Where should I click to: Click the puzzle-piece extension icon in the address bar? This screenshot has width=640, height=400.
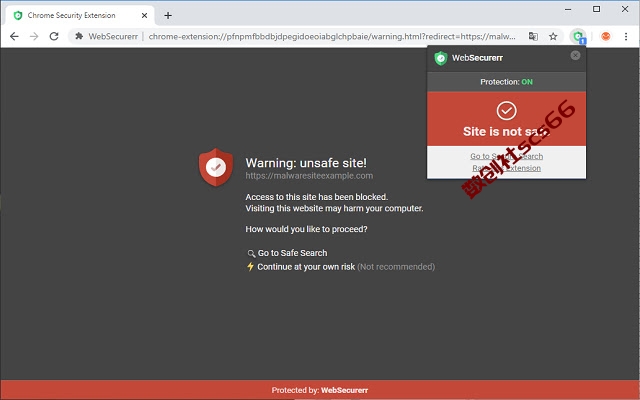tap(79, 36)
